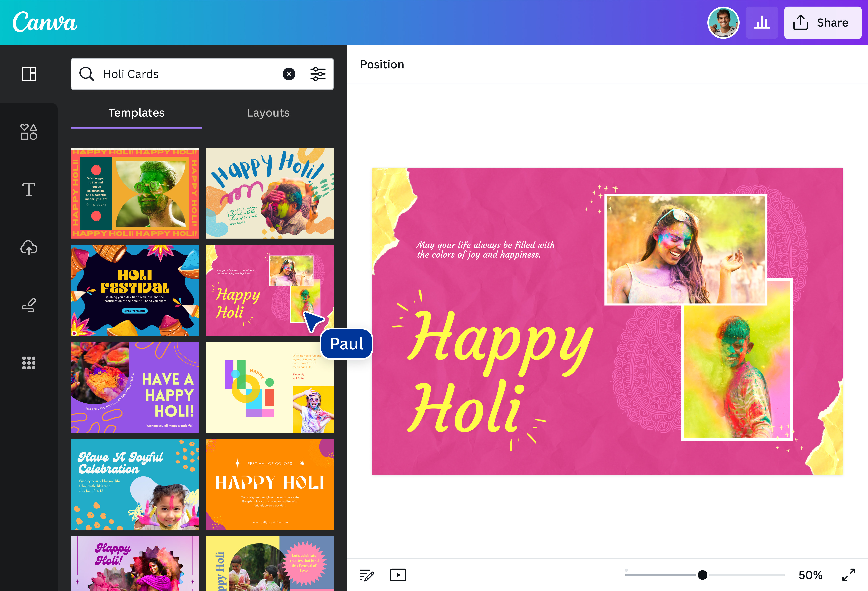The height and width of the screenshot is (591, 868).
Task: Open the Uploads panel
Action: click(29, 247)
